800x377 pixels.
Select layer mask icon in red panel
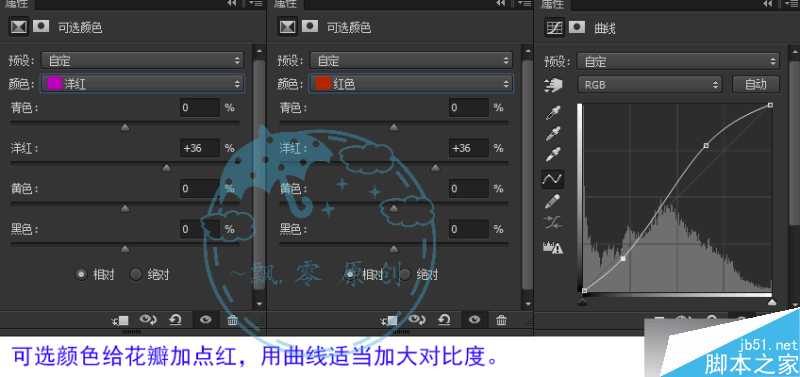(x=310, y=27)
